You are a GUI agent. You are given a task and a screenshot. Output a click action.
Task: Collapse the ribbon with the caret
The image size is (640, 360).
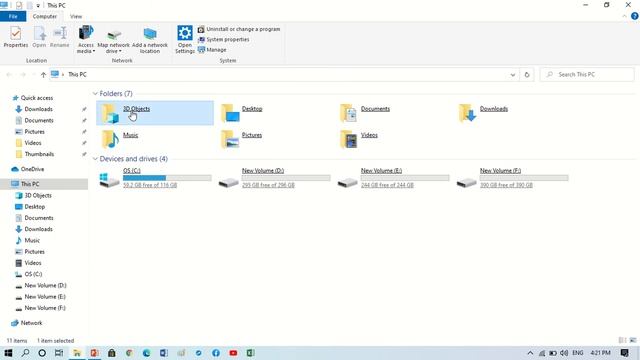pyautogui.click(x=624, y=16)
